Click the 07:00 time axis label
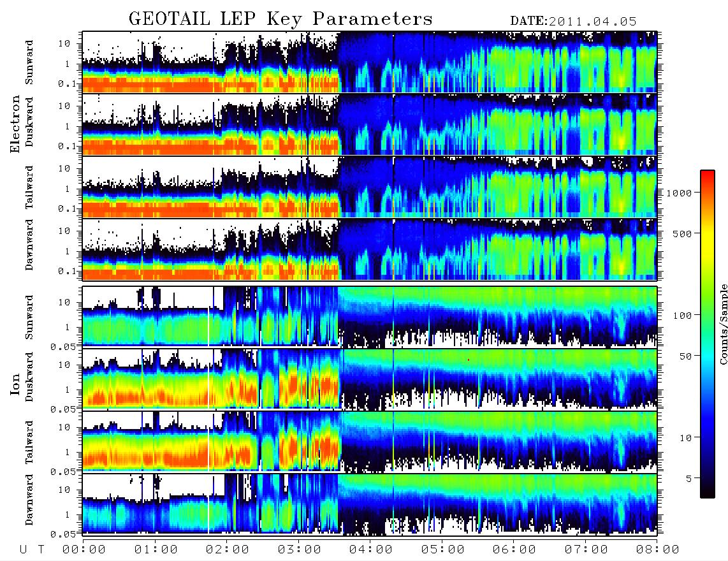This screenshot has width=728, height=561. point(586,550)
